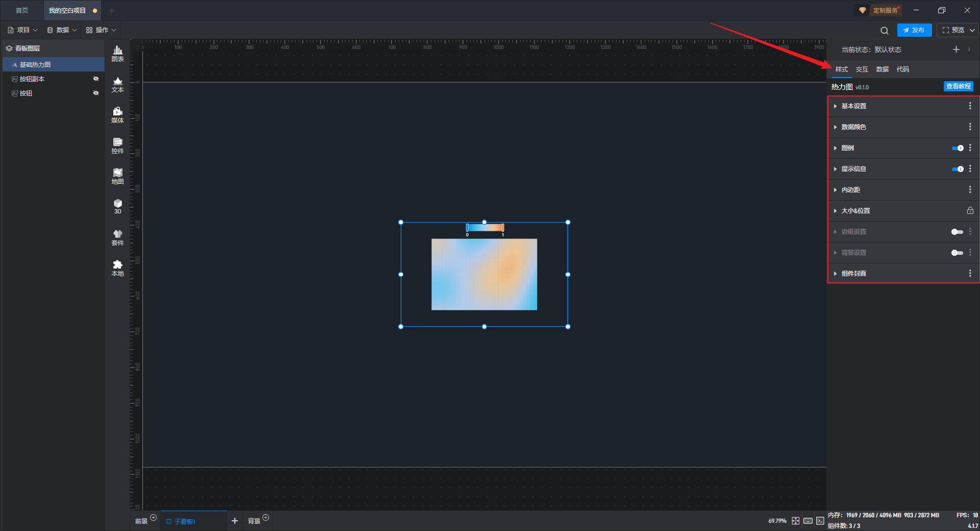Open keyboard shortcuts icon in status bar
This screenshot has height=531, width=980.
click(807, 521)
